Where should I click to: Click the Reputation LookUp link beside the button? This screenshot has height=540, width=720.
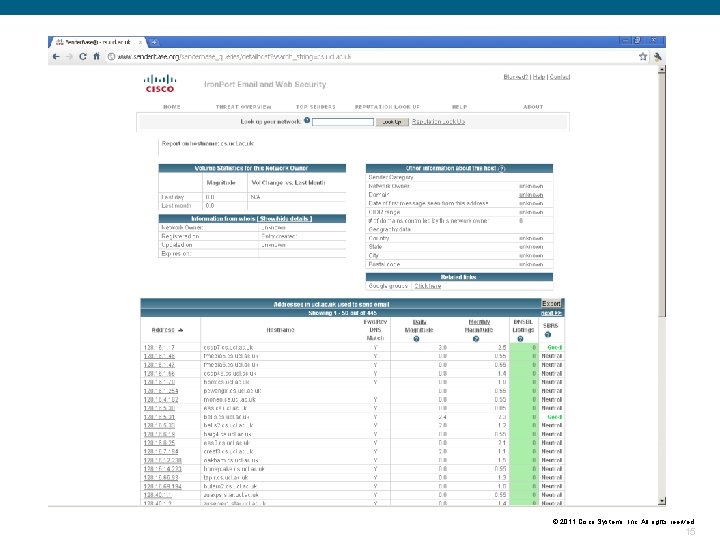coord(438,122)
